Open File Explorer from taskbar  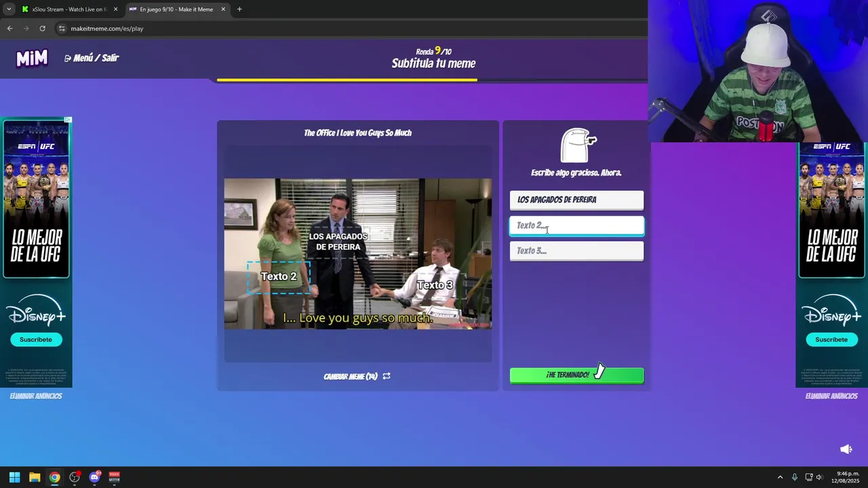click(35, 477)
